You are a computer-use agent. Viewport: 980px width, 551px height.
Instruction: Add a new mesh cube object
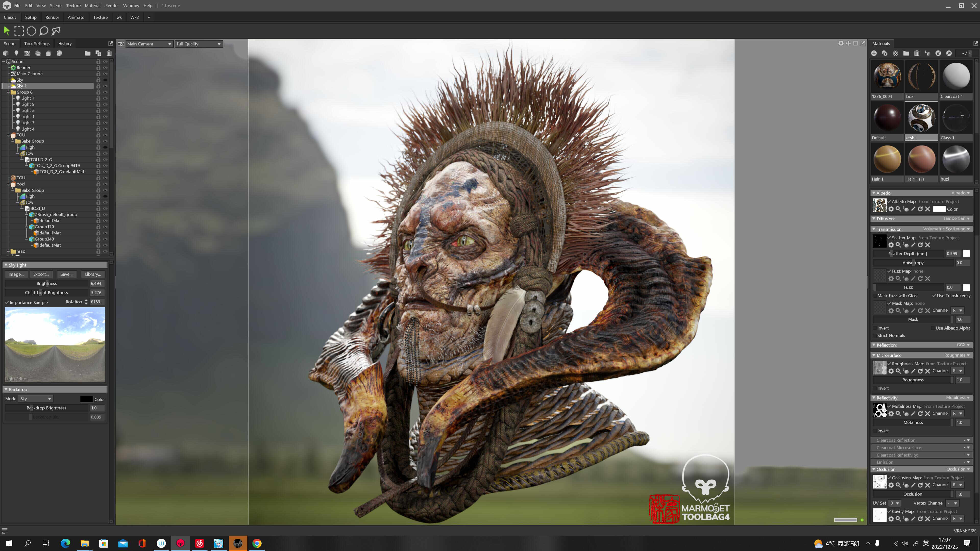5,53
